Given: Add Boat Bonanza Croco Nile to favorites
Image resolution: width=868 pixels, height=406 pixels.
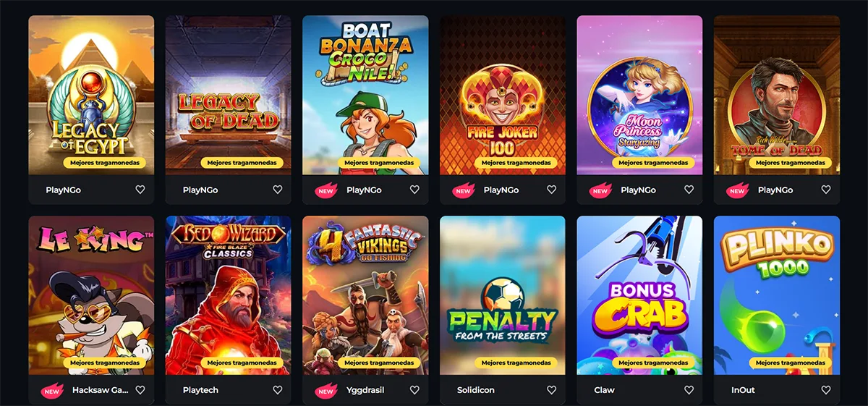Looking at the screenshot, I should (414, 190).
